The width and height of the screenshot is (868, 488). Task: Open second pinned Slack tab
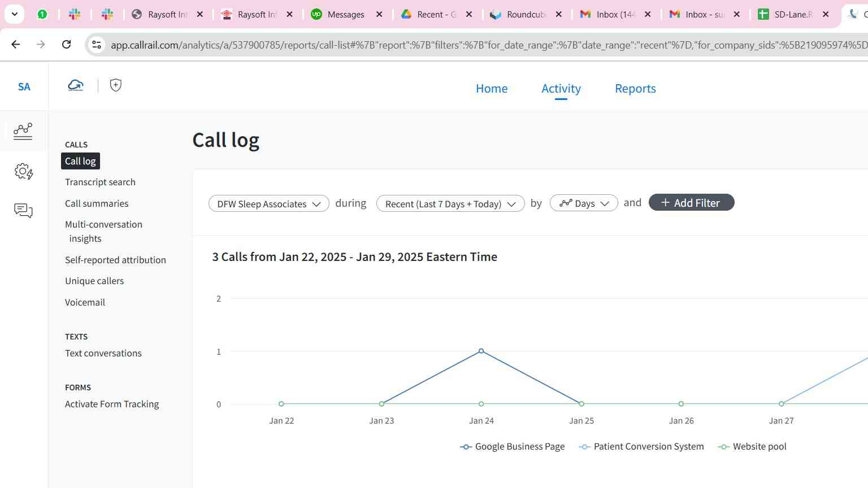point(107,14)
